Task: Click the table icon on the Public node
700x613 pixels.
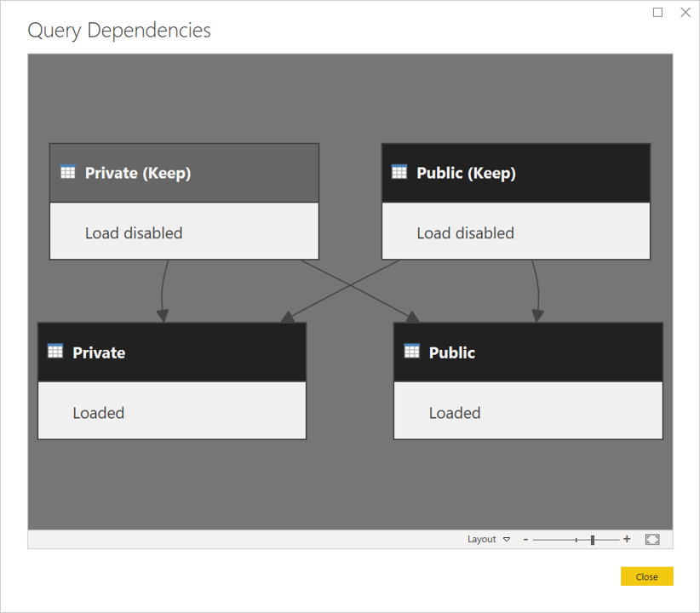Action: [x=412, y=352]
